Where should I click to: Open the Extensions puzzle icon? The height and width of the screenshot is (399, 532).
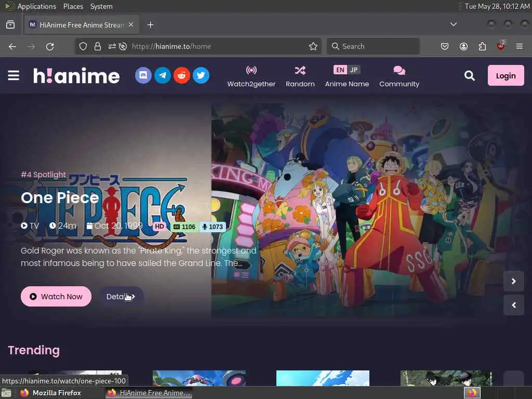point(482,46)
